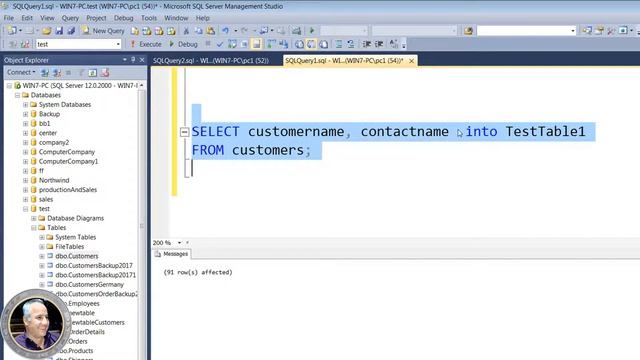The image size is (640, 360).
Task: Select the Messages results tab
Action: pyautogui.click(x=172, y=254)
